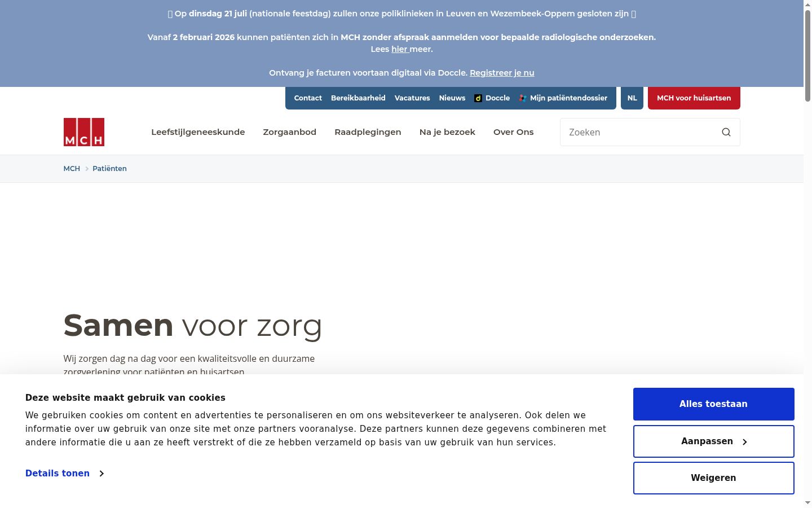This screenshot has width=812, height=508.
Task: Open the Zorgaanbod menu
Action: click(x=290, y=132)
